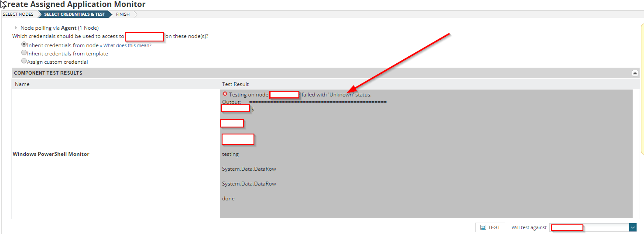Open 'What does this mean?' link
Image resolution: width=644 pixels, height=234 pixels.
[x=127, y=45]
